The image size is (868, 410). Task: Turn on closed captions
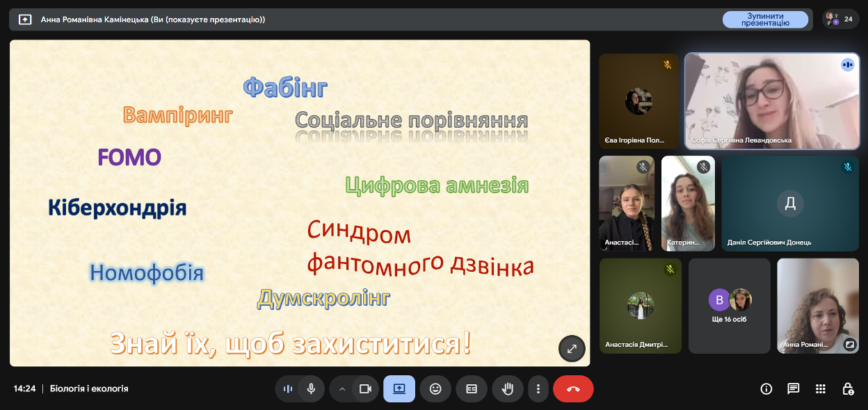tap(472, 389)
